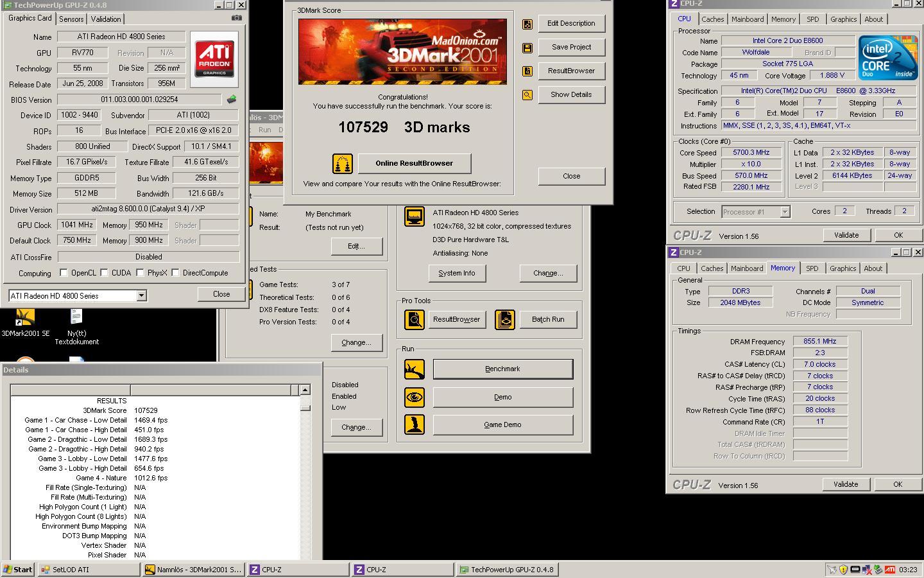Click the Core Speed 5700.3 MHz value

pyautogui.click(x=751, y=153)
